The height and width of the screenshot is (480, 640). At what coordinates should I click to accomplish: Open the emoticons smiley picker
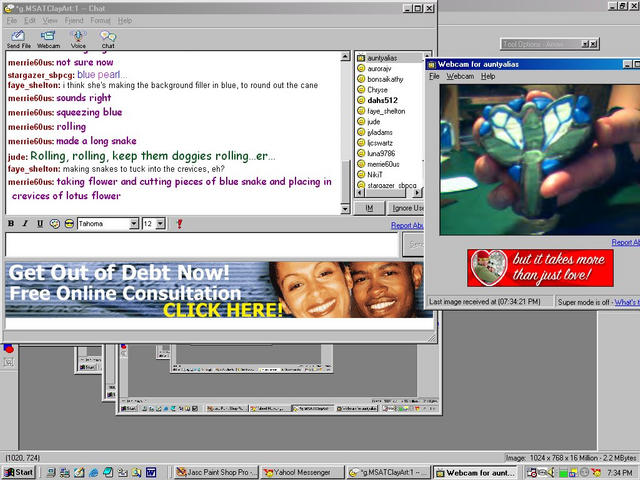[69, 223]
